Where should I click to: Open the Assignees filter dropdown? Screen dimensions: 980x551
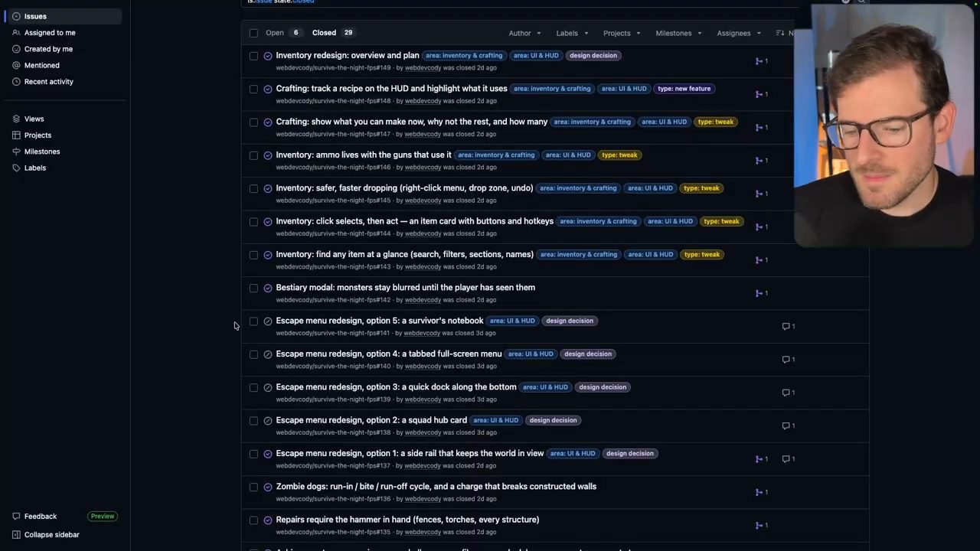point(739,33)
